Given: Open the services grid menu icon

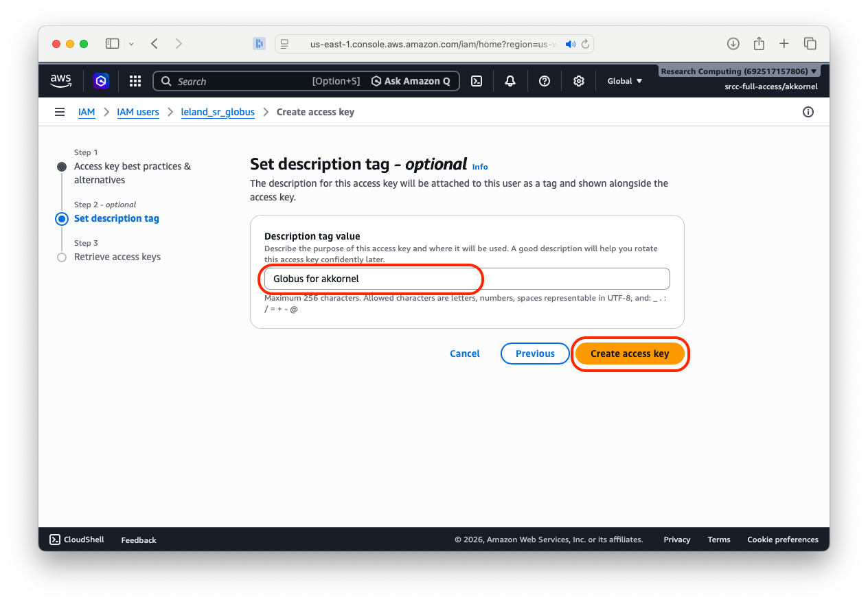Looking at the screenshot, I should coord(135,81).
